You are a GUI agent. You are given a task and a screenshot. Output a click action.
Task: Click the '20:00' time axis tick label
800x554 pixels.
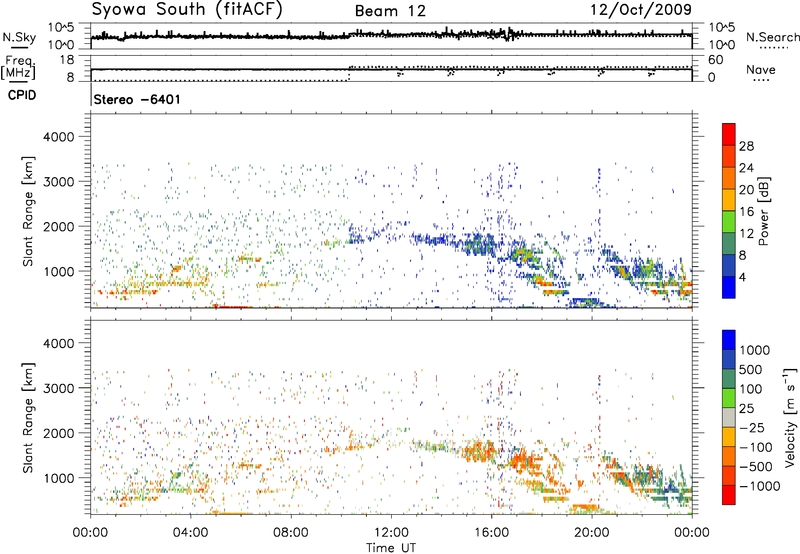point(592,533)
